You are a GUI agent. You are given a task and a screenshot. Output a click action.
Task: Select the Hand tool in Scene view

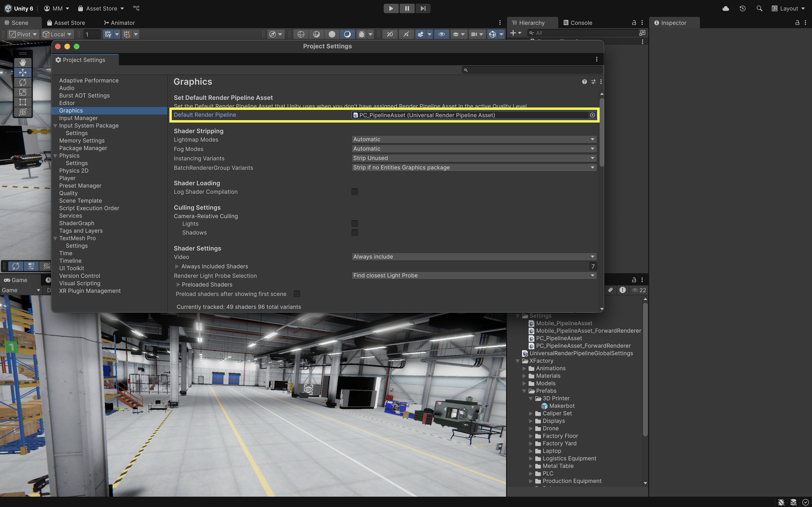pyautogui.click(x=23, y=62)
